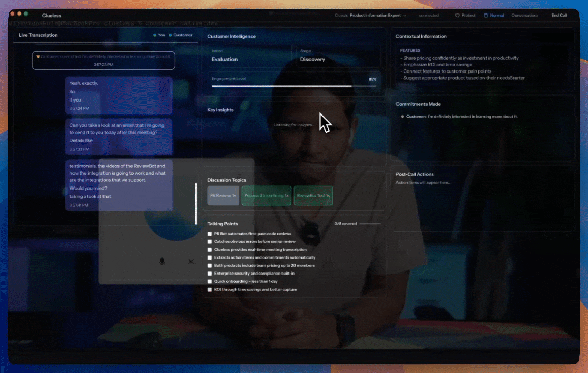Open the Coach 'Product Information Expert' dropdown
The width and height of the screenshot is (588, 373).
click(378, 16)
